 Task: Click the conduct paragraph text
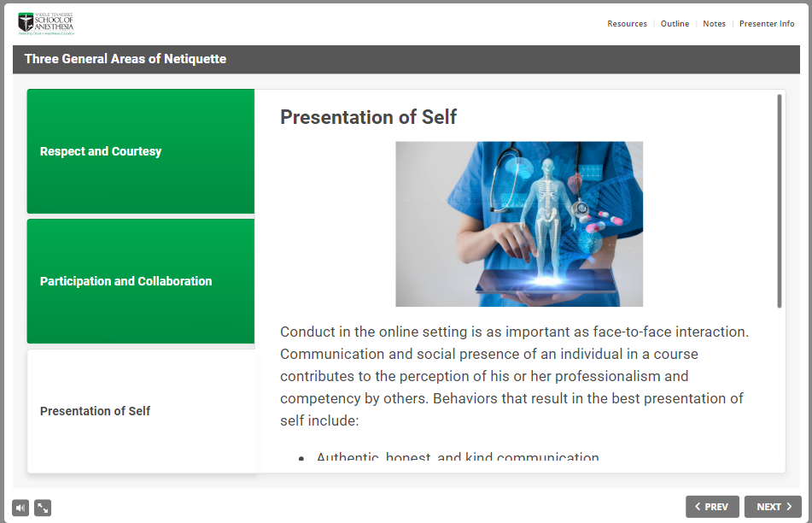tap(512, 376)
